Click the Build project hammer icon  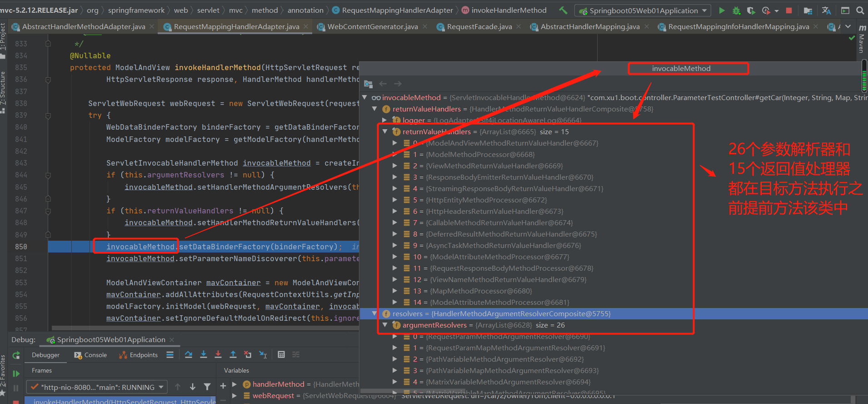click(564, 10)
